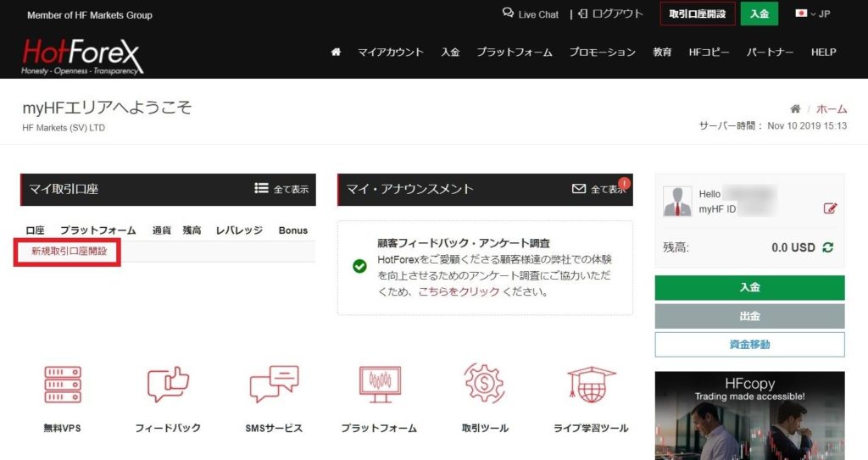
Task: Click the 0.0 USD balance value
Action: [x=793, y=247]
